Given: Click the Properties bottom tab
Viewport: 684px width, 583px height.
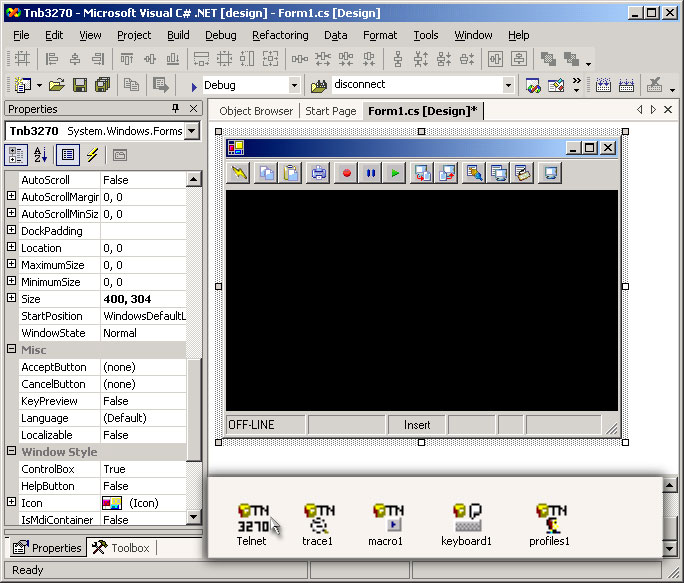Looking at the screenshot, I should pyautogui.click(x=47, y=548).
